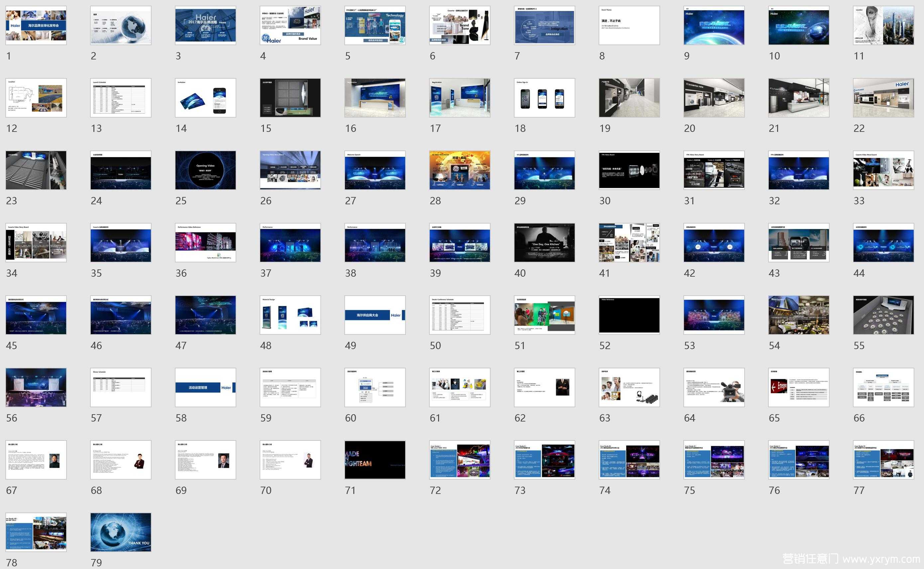This screenshot has width=924, height=569.
Task: Select slide 25 Opening Video thumbnail
Action: 206,170
